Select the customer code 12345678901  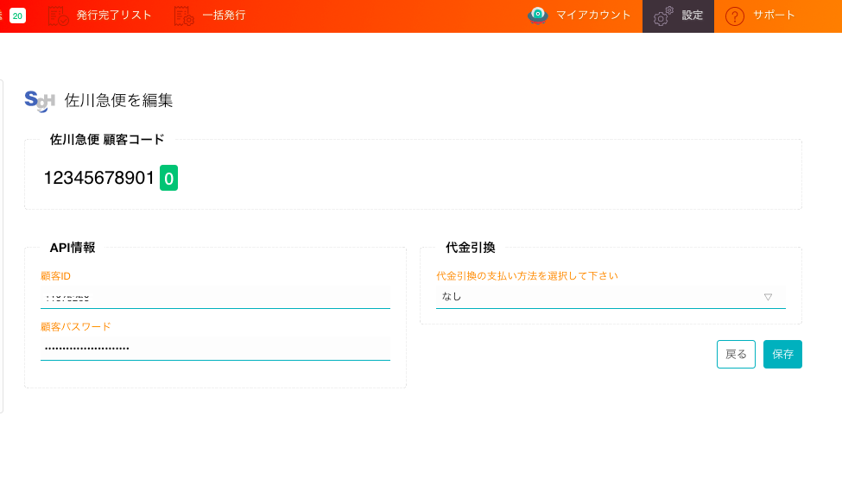[98, 178]
